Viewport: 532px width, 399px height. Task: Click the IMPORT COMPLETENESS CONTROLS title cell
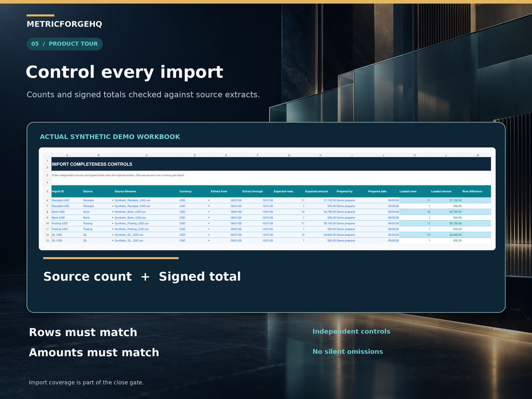coord(271,164)
